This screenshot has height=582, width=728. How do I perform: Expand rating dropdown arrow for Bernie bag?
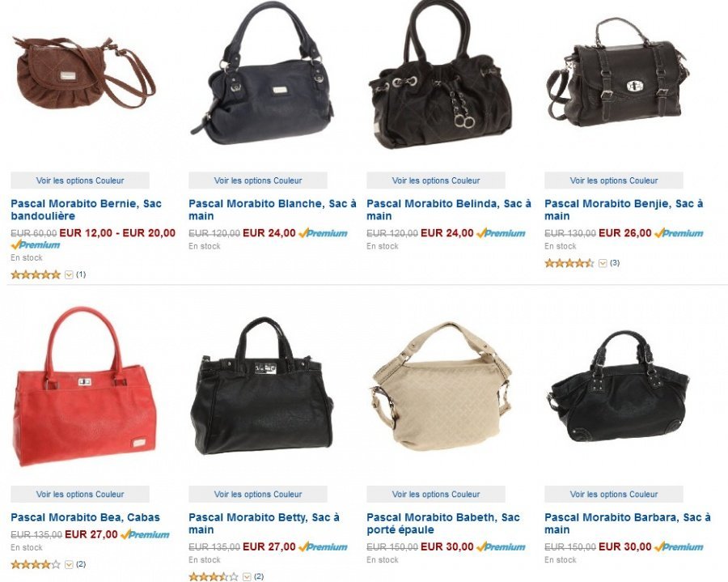pos(69,275)
